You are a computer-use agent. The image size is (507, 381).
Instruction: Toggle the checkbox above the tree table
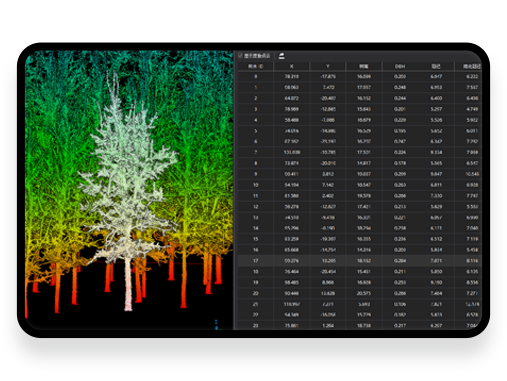[240, 56]
